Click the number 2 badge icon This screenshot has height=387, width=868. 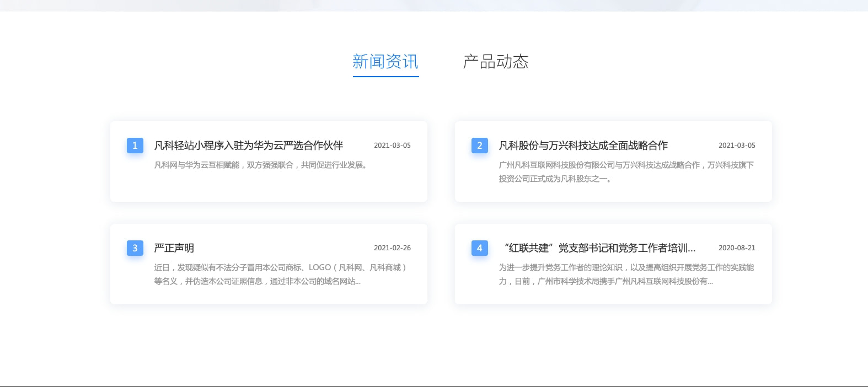coord(480,146)
